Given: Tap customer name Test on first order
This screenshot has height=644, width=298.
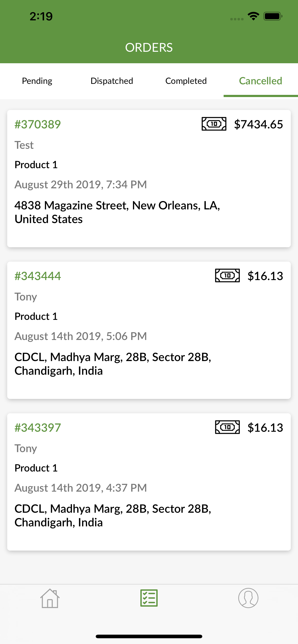Looking at the screenshot, I should click(x=24, y=145).
